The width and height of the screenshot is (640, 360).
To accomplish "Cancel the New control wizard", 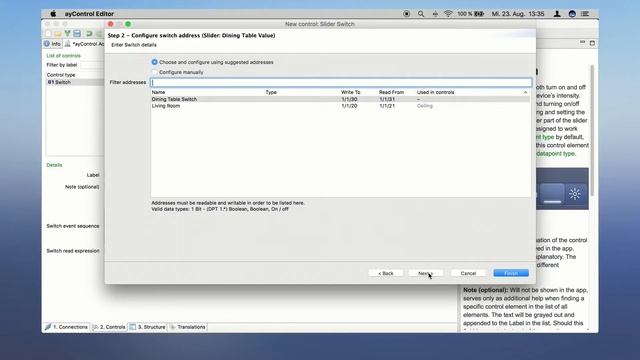I will 468,273.
